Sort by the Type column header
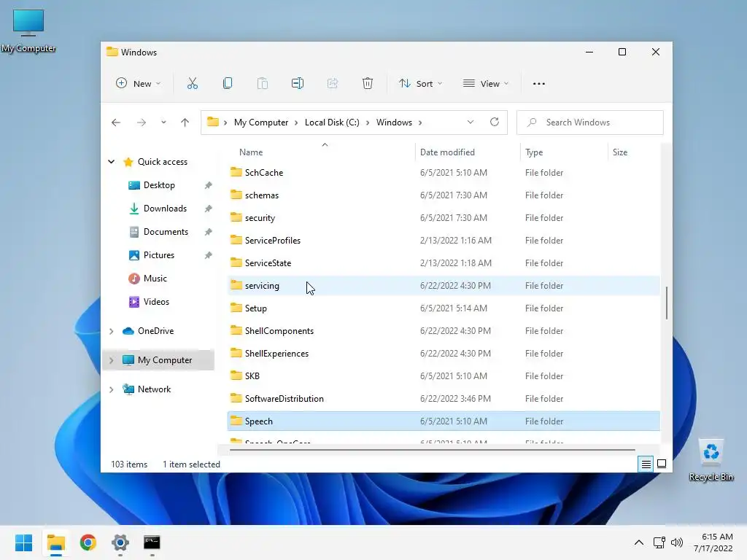Image resolution: width=747 pixels, height=560 pixels. pyautogui.click(x=534, y=152)
